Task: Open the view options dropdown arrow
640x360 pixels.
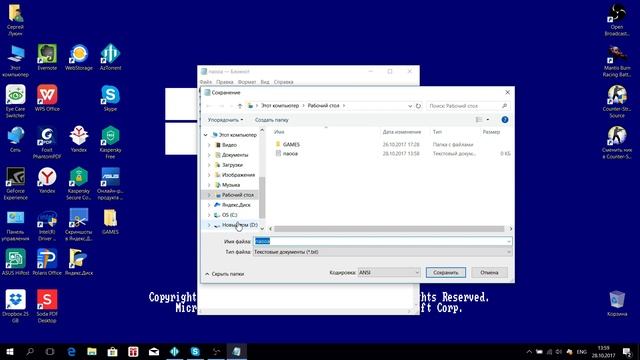Action: click(x=488, y=120)
